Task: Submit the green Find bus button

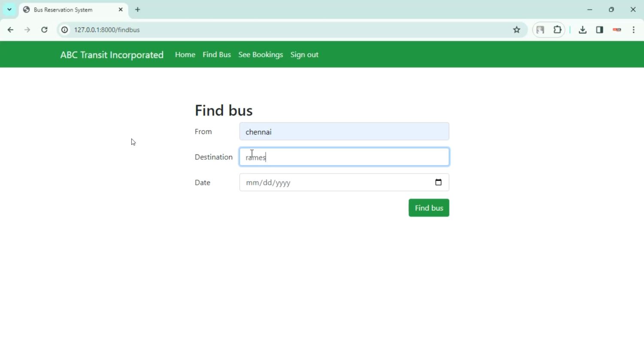Action: click(429, 208)
